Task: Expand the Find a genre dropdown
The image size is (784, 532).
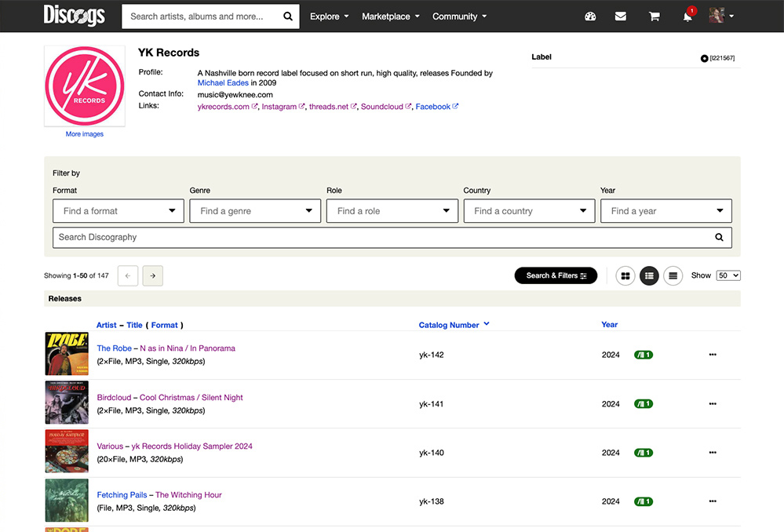Action: (x=255, y=211)
